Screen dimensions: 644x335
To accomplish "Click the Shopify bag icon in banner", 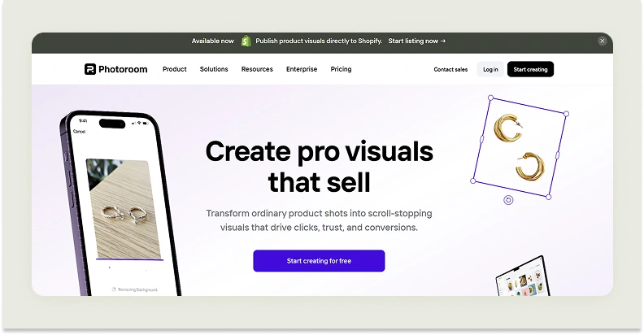I will [x=246, y=41].
